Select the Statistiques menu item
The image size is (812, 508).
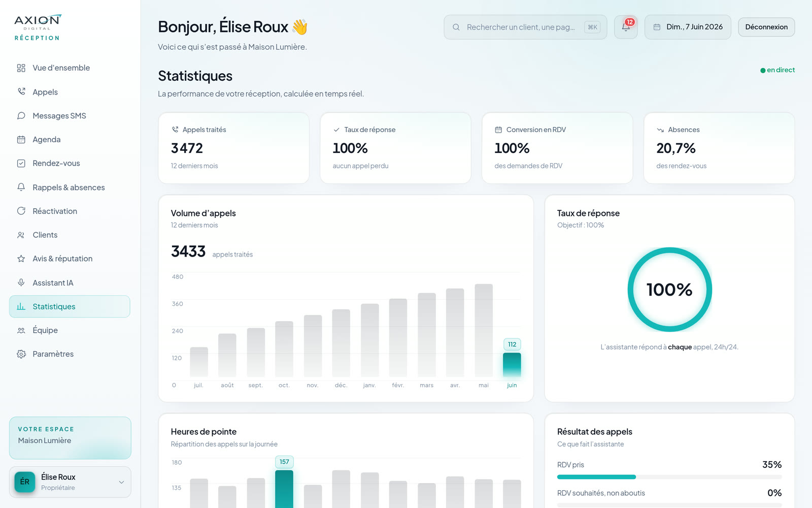pos(70,306)
